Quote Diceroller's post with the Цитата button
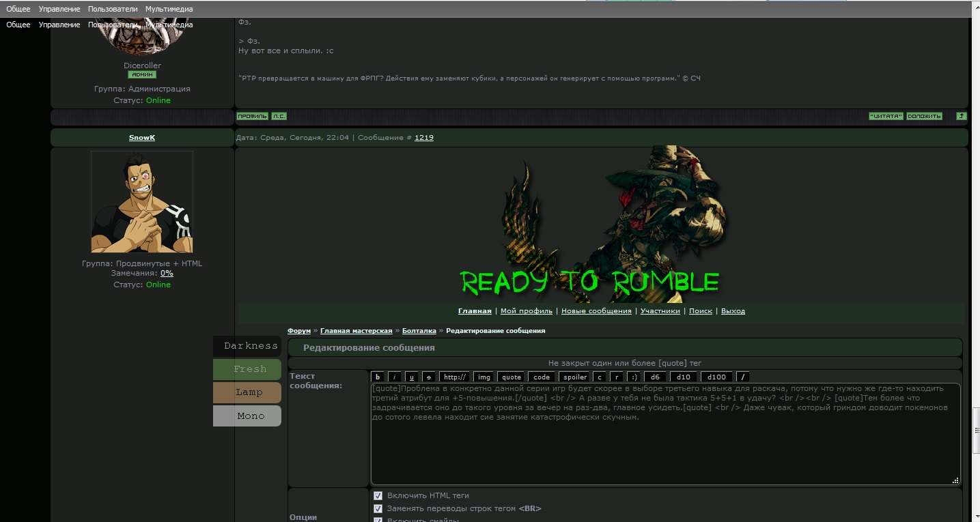980x522 pixels. tap(886, 116)
